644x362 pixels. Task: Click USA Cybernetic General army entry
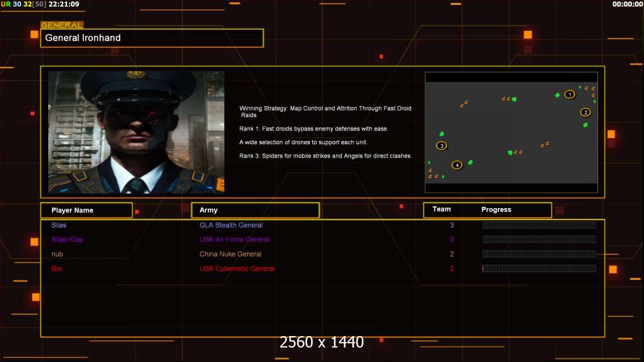pyautogui.click(x=237, y=268)
